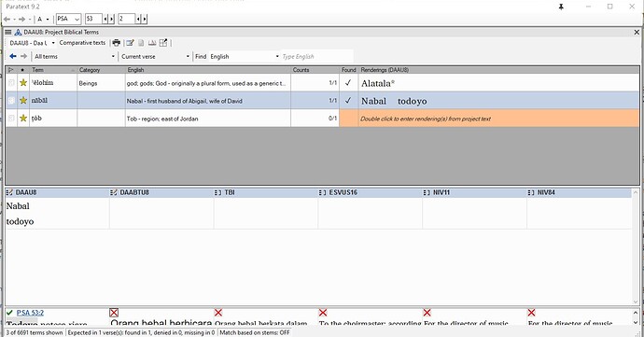The height and width of the screenshot is (337, 644).
Task: Sort by Category column header
Action: pyautogui.click(x=101, y=70)
